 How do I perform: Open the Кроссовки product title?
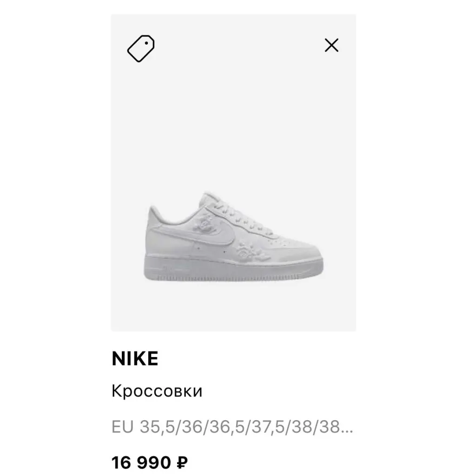[x=157, y=391]
